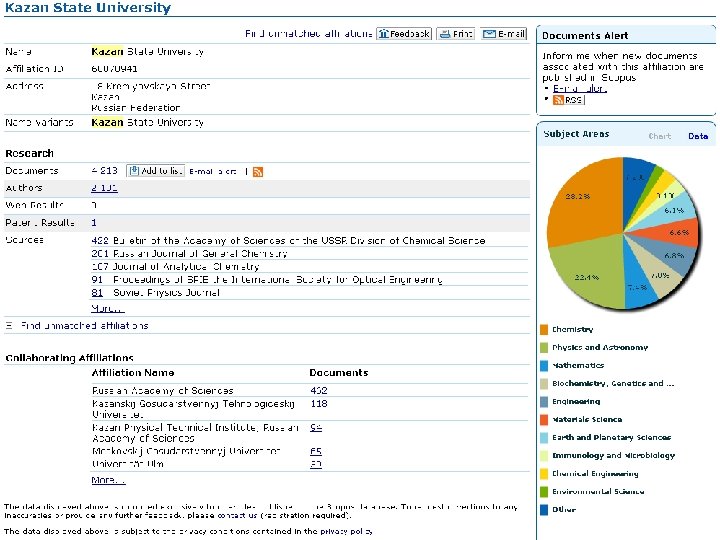Click the Print button
The height and width of the screenshot is (540, 720).
[456, 34]
